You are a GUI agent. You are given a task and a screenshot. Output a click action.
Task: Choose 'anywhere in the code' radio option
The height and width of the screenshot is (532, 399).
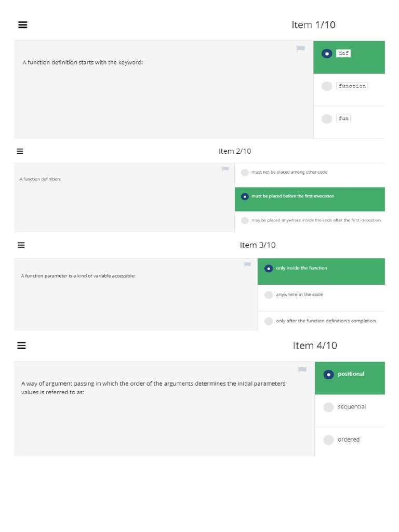(269, 295)
